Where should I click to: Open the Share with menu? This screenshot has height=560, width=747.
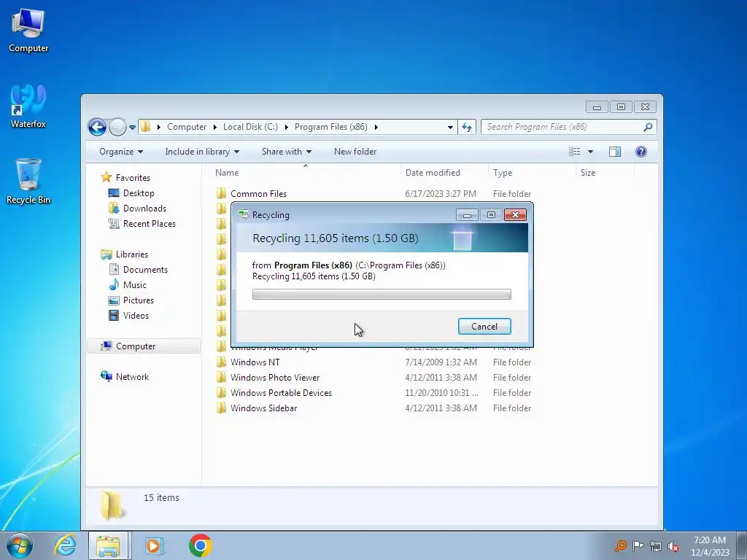click(x=286, y=152)
